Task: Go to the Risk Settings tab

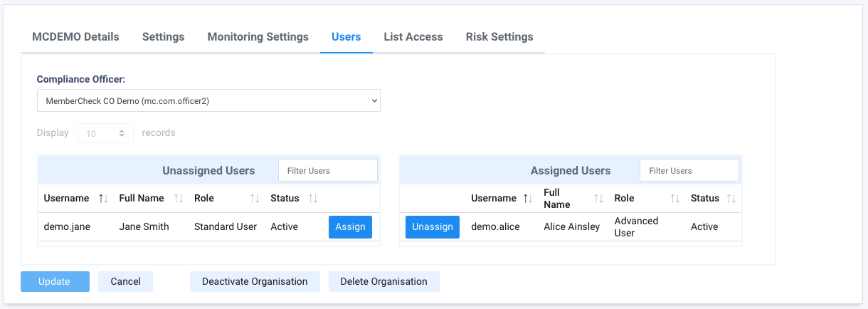Action: 499,37
